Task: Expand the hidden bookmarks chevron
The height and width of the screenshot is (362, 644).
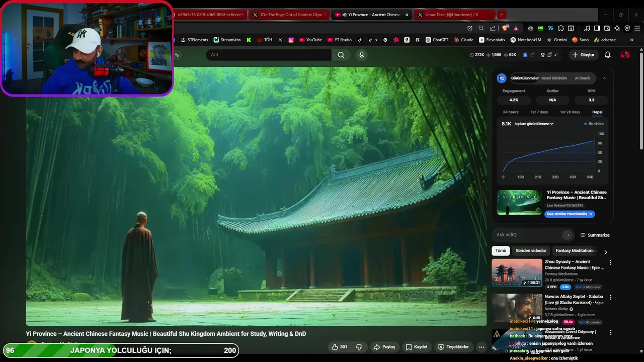Action: [x=632, y=40]
